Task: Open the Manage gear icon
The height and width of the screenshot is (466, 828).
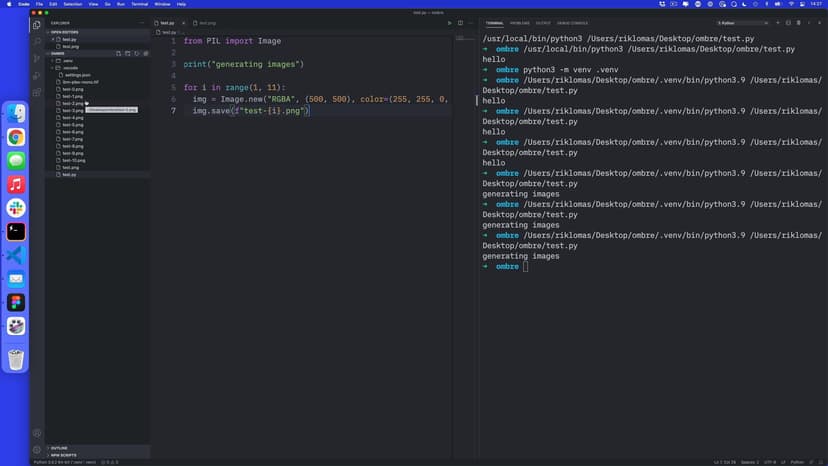Action: tap(37, 449)
